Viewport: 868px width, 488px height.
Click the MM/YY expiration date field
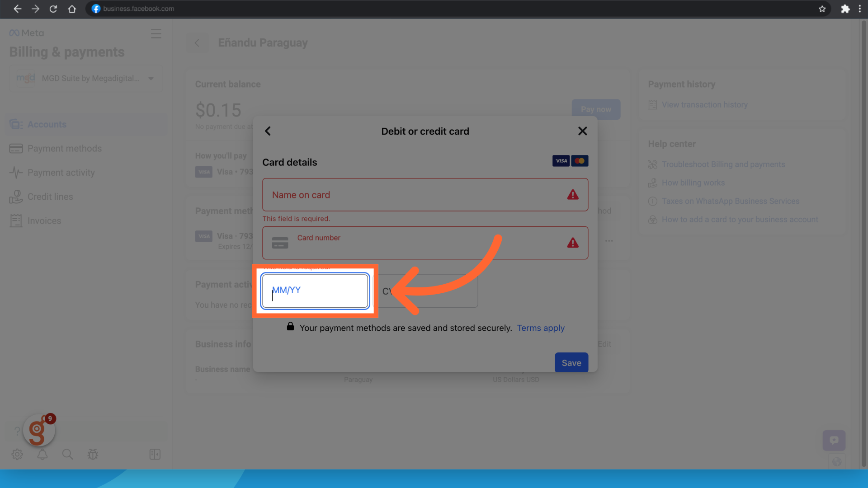pos(315,291)
